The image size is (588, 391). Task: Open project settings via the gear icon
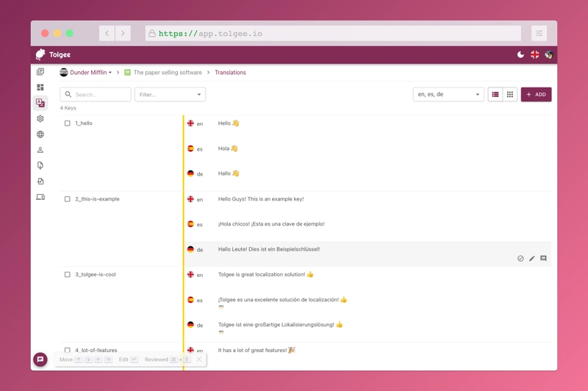pyautogui.click(x=40, y=118)
